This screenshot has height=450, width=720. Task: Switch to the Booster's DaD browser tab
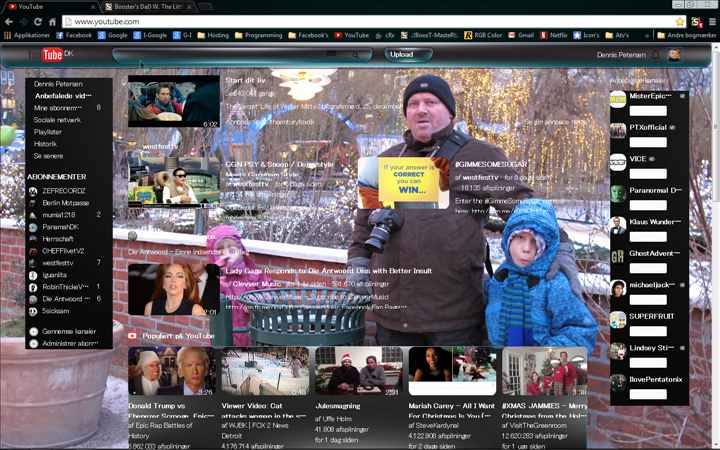pyautogui.click(x=148, y=6)
